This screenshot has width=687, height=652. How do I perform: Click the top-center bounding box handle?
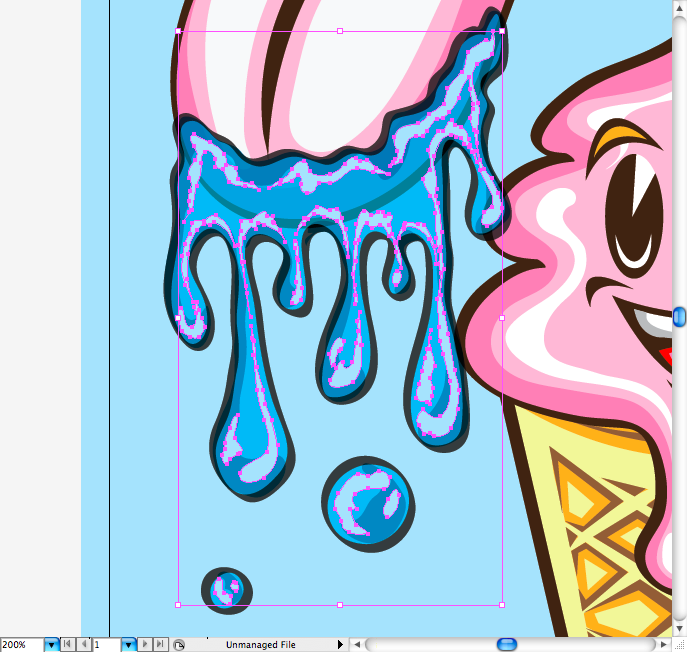(340, 31)
